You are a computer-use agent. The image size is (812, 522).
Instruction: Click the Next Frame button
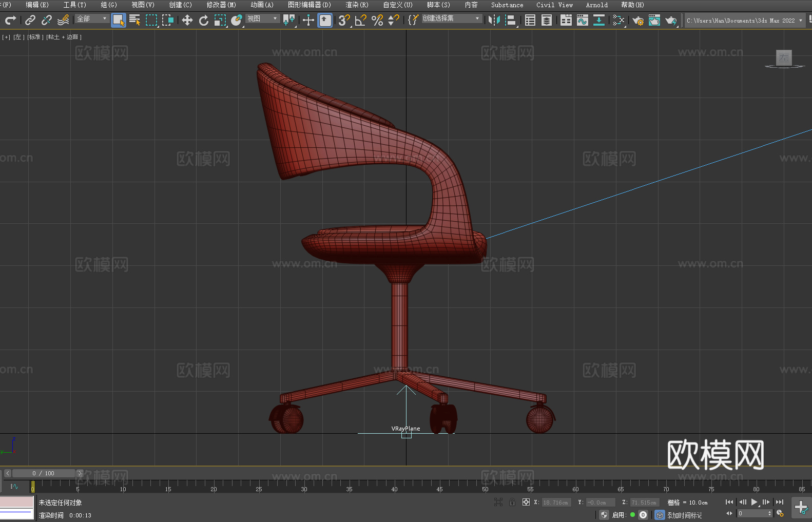pyautogui.click(x=766, y=502)
